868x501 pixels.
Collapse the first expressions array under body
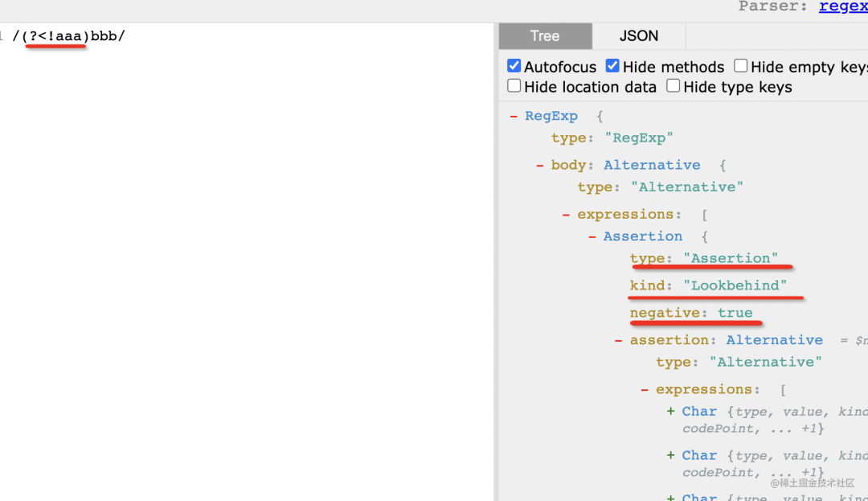(566, 215)
